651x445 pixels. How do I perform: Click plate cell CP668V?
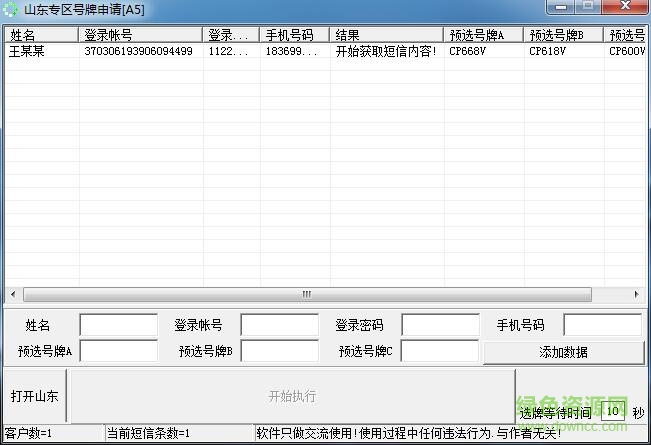[467, 51]
